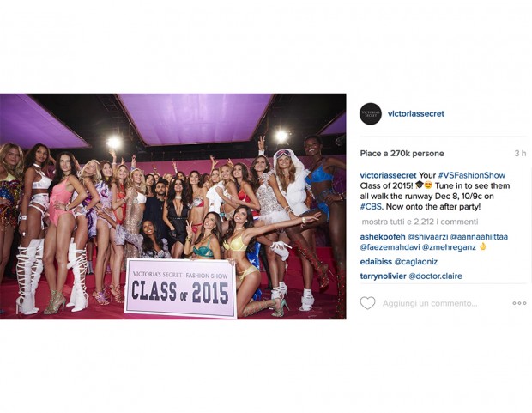Image resolution: width=532 pixels, height=413 pixels.
Task: Open the #CBS hashtag link
Action: (x=371, y=206)
